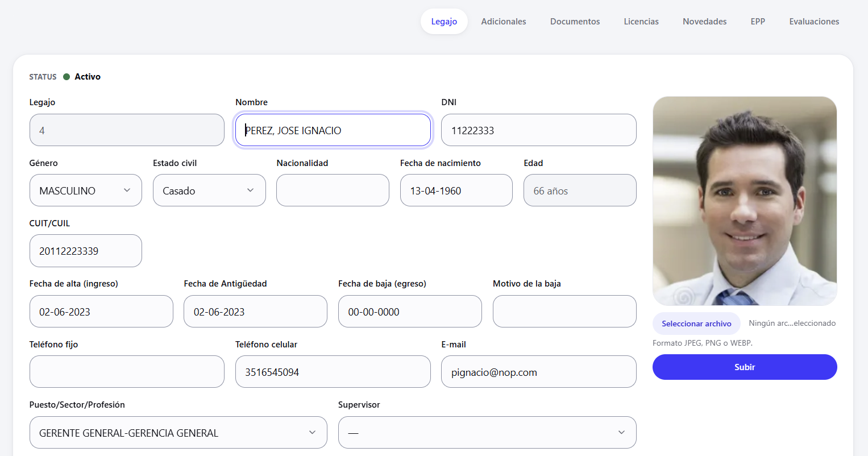
Task: Click the Teléfono fijo input field
Action: coord(127,372)
